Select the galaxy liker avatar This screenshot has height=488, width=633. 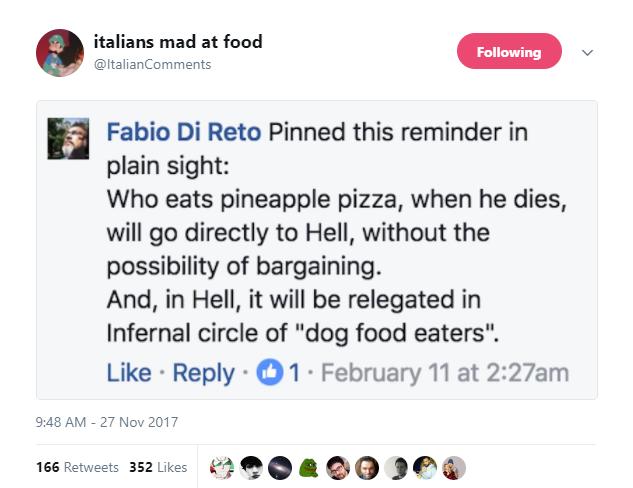click(x=282, y=467)
